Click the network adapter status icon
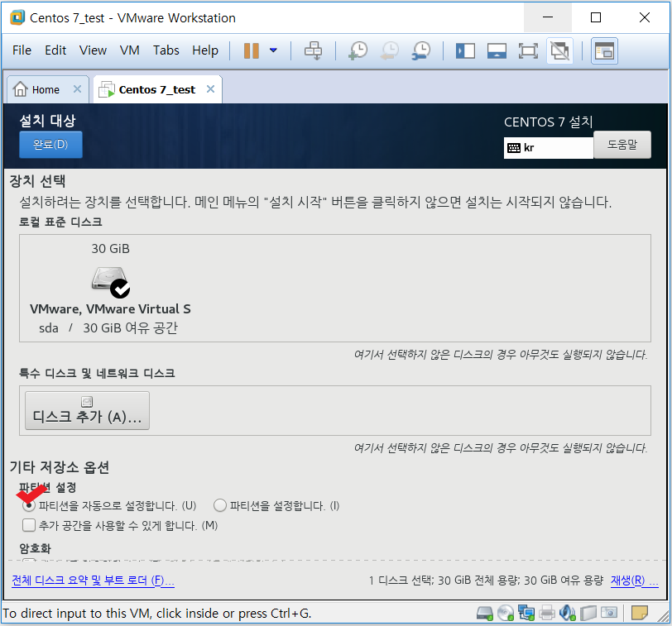The image size is (672, 626). pyautogui.click(x=526, y=613)
